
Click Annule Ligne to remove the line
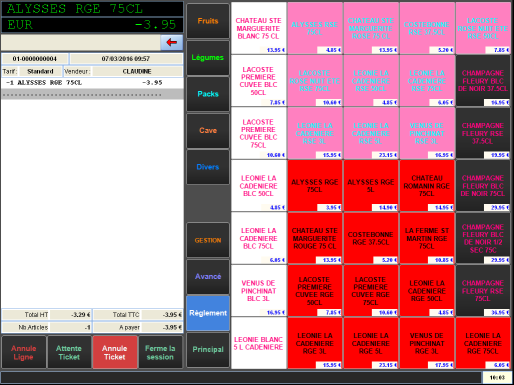click(x=23, y=352)
